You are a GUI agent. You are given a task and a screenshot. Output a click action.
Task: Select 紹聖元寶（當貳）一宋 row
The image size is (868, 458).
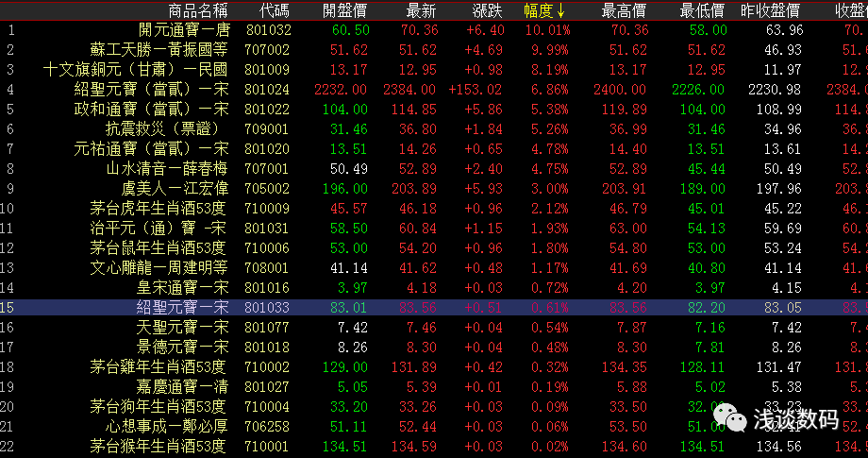434,90
